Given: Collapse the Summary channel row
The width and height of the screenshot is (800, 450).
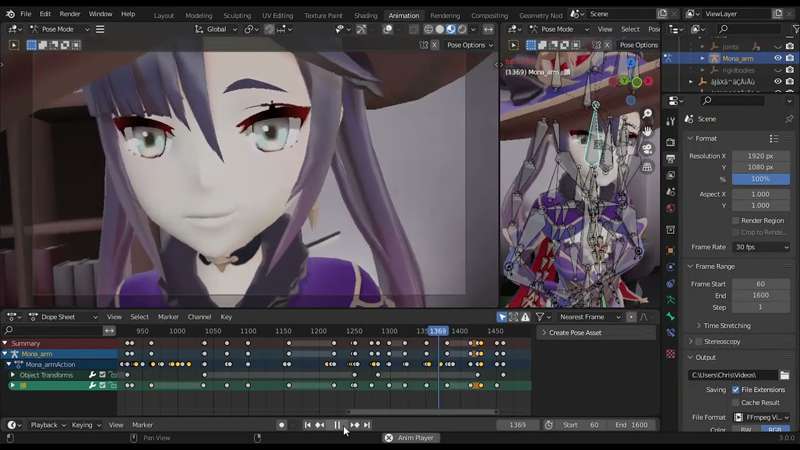Looking at the screenshot, I should [x=5, y=343].
